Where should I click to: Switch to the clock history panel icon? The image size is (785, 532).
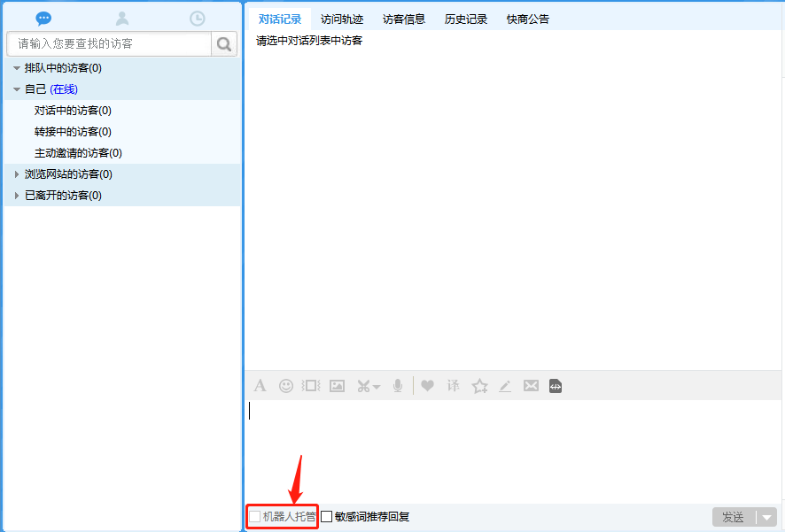tap(198, 19)
